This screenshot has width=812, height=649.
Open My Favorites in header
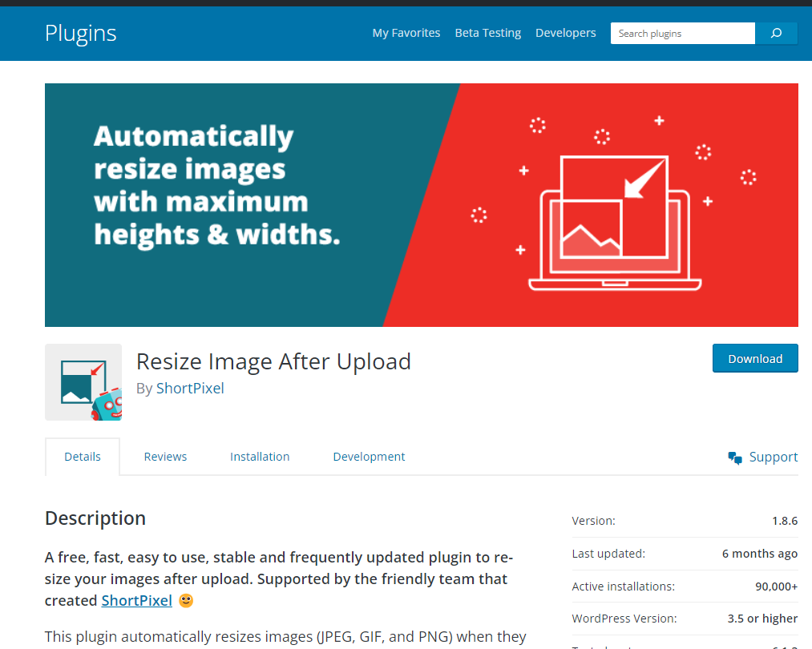(406, 33)
